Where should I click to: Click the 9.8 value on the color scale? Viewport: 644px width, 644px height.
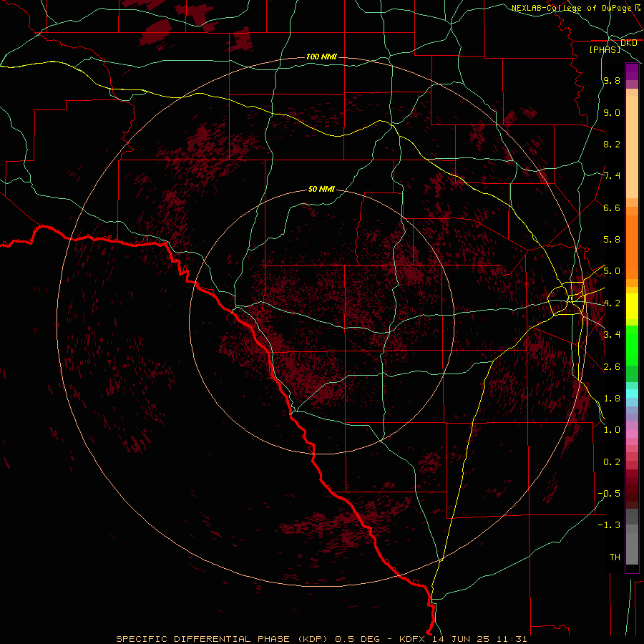612,80
